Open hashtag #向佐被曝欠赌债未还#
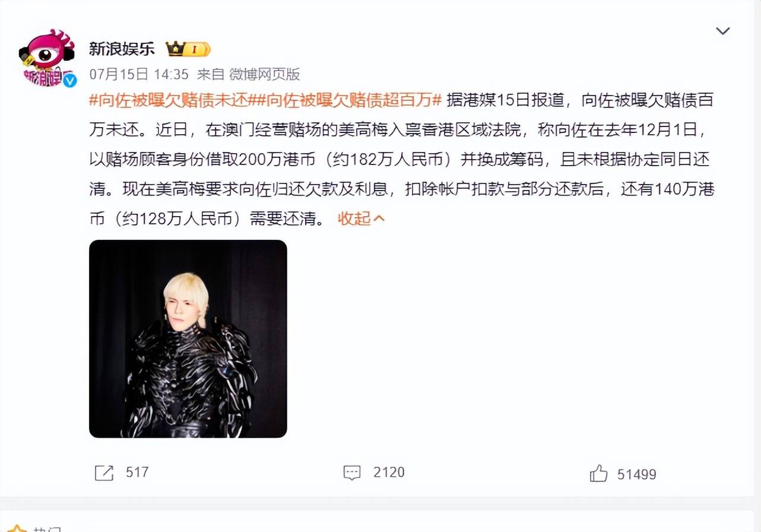This screenshot has width=761, height=532. [x=168, y=100]
